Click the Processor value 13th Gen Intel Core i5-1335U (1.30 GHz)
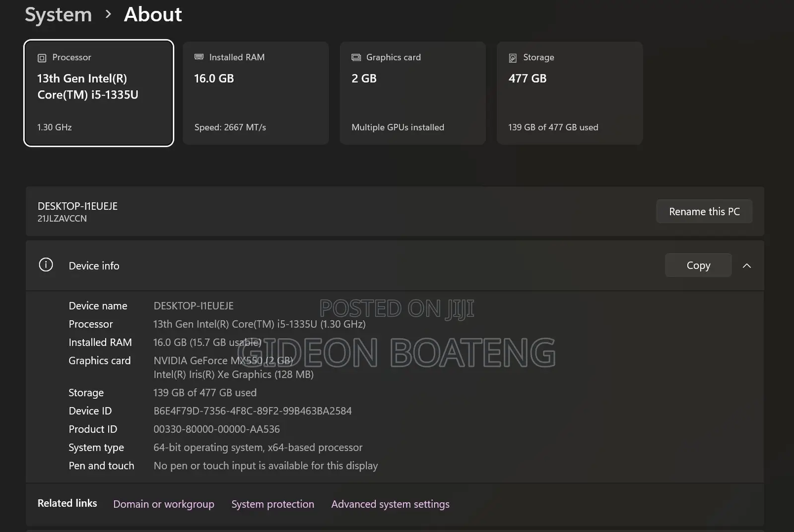The width and height of the screenshot is (794, 532). pos(260,324)
